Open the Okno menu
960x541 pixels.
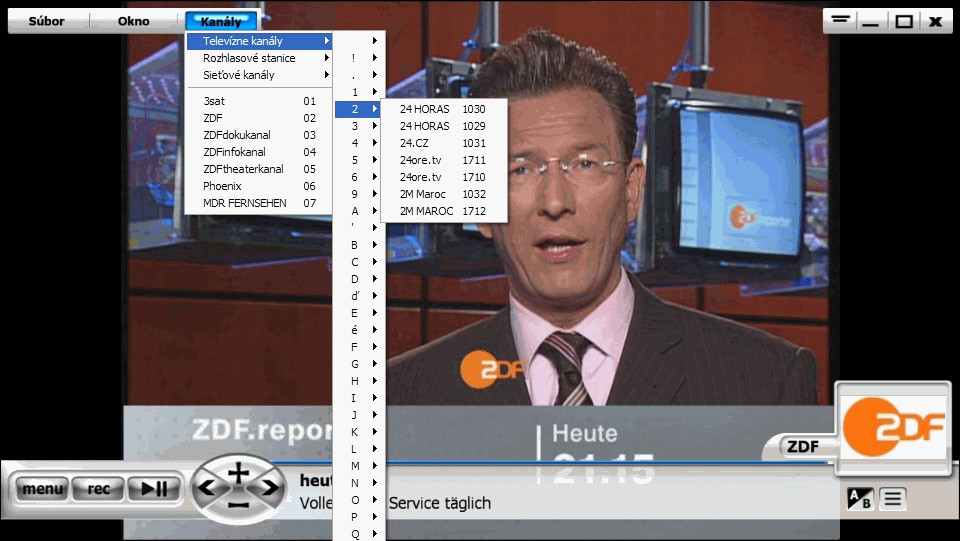[133, 21]
